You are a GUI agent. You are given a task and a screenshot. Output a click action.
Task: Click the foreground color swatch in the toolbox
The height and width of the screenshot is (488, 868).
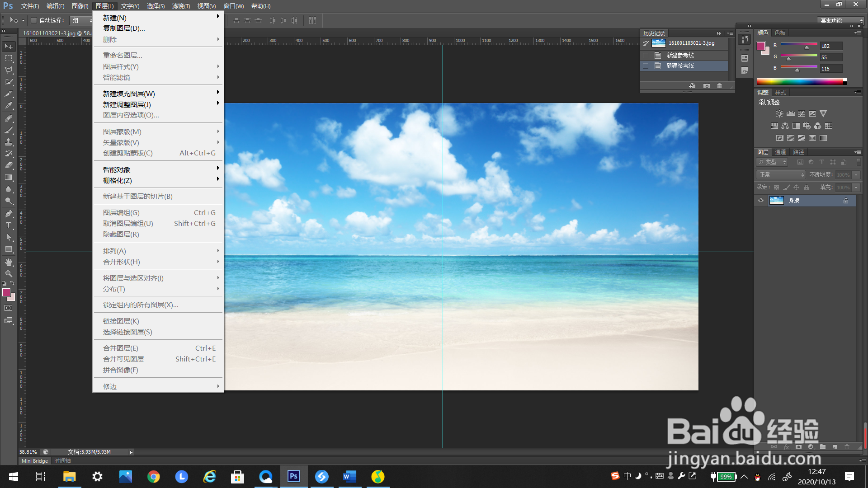click(x=6, y=293)
